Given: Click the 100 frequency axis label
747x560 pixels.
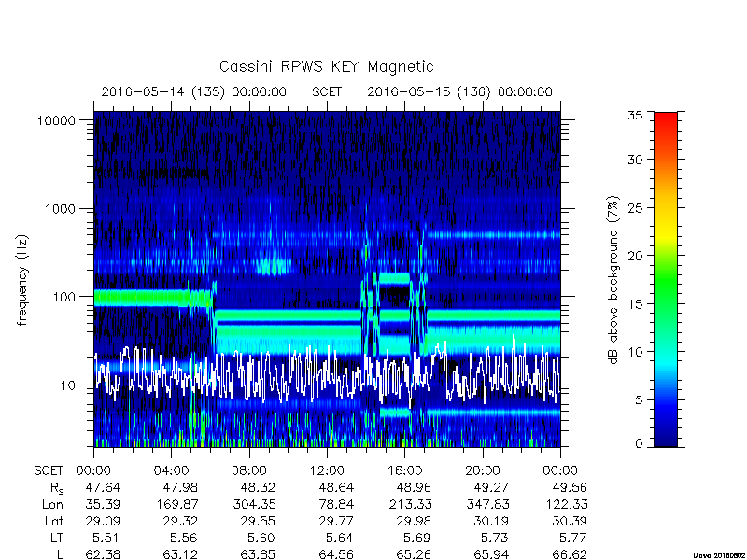Looking at the screenshot, I should [64, 297].
